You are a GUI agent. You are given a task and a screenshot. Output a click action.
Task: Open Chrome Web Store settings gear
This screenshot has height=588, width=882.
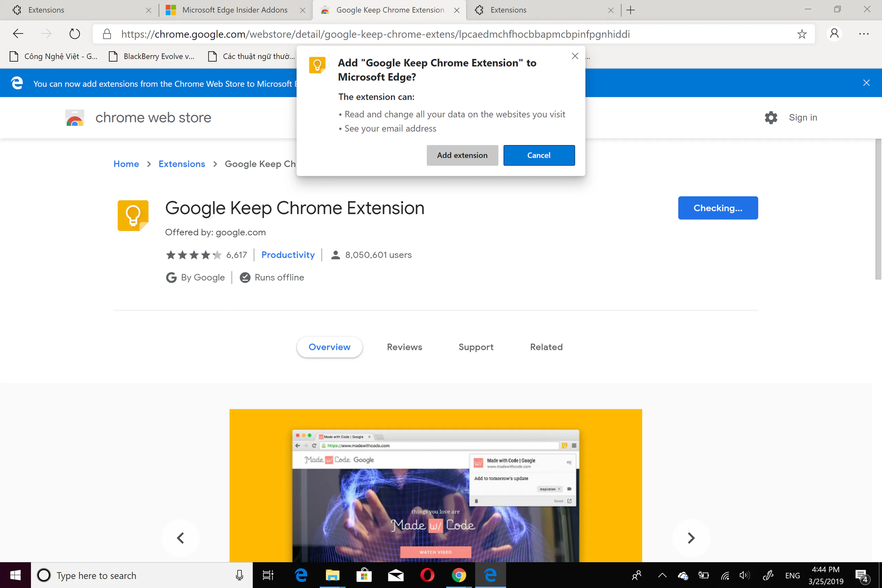(x=771, y=117)
